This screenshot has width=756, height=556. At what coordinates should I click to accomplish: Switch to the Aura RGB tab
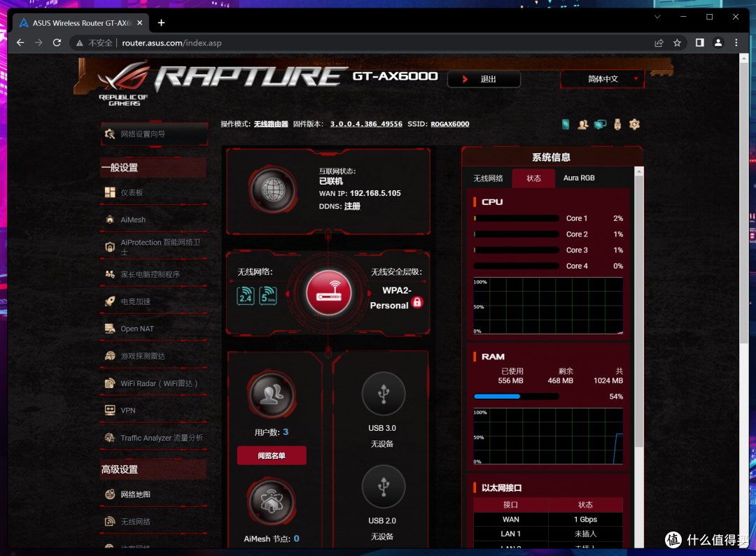click(x=579, y=178)
